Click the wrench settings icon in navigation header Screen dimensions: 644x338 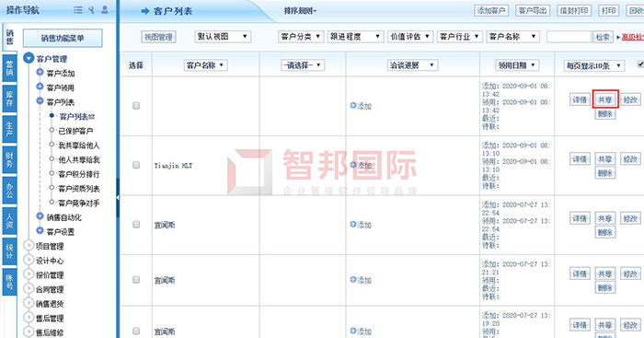tap(91, 10)
